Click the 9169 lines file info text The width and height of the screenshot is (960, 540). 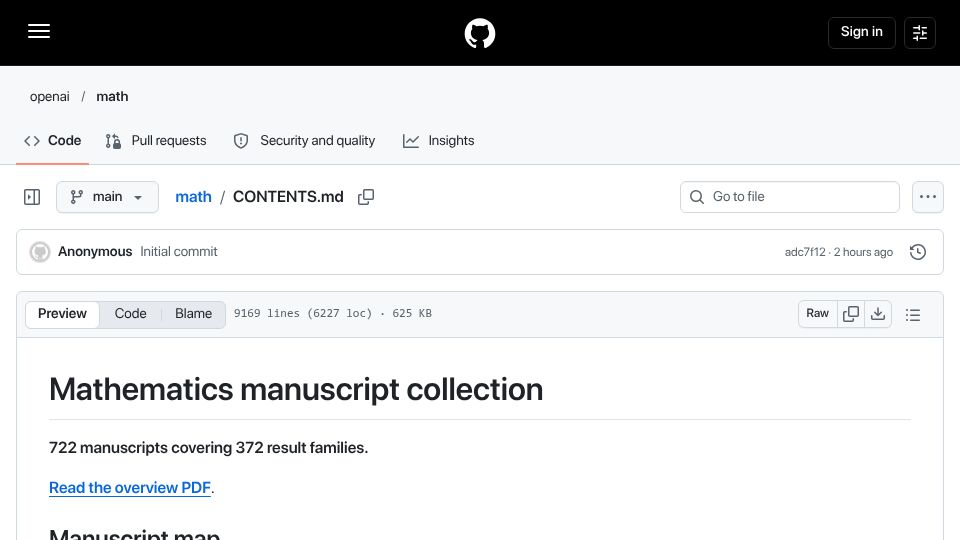coord(332,313)
